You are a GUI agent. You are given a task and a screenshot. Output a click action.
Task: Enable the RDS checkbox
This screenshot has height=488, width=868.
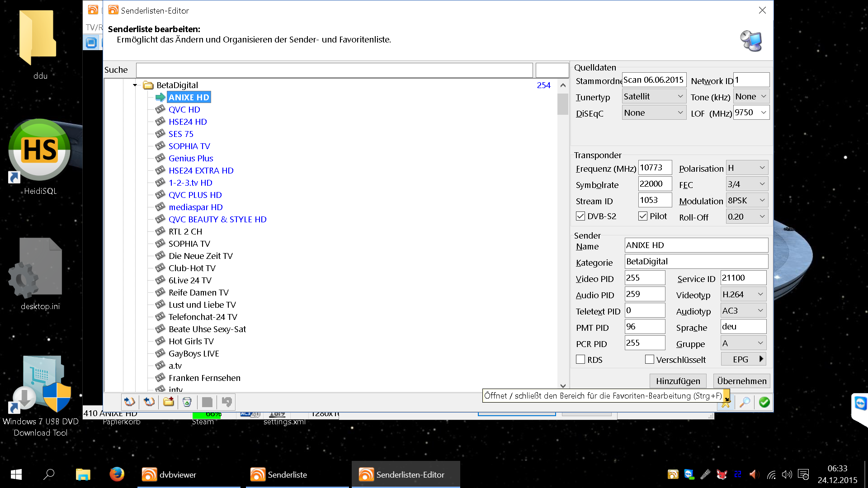pyautogui.click(x=580, y=360)
